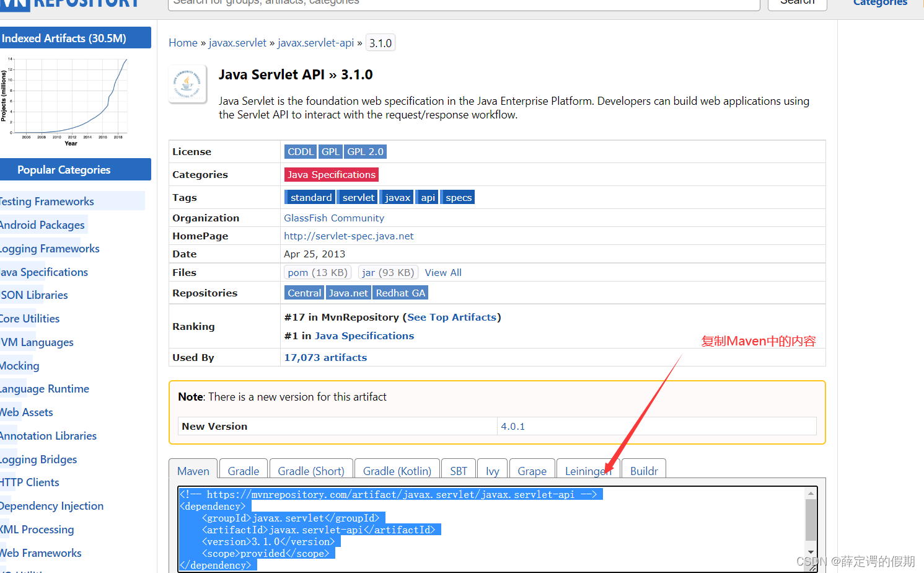Switch to the Ivy tab
Screen dimensions: 924x573
(x=493, y=469)
